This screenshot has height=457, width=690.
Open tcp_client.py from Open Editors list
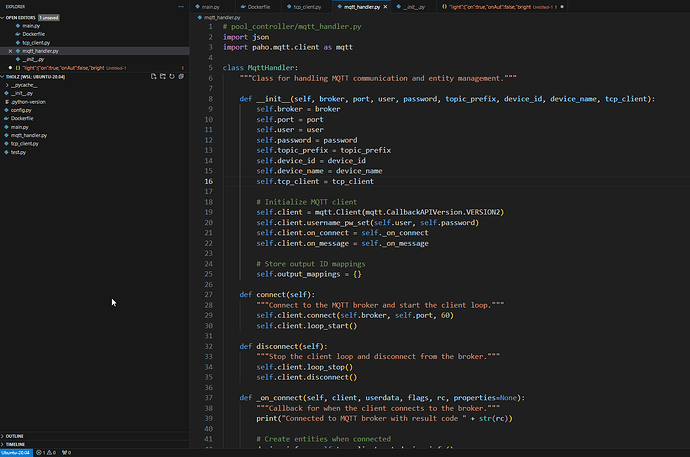[36, 43]
